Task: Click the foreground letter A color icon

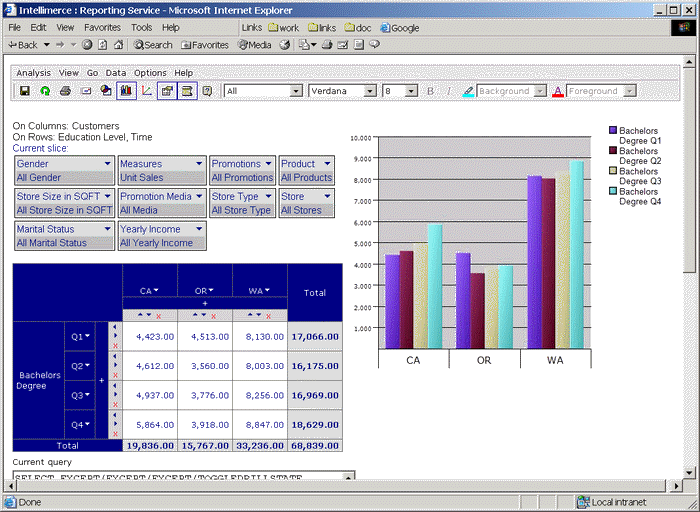Action: point(558,92)
